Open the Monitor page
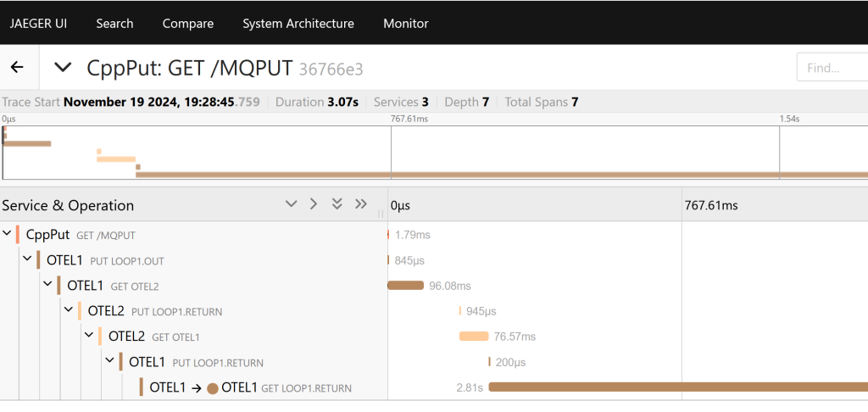Screen dimensions: 868x412 pos(405,23)
